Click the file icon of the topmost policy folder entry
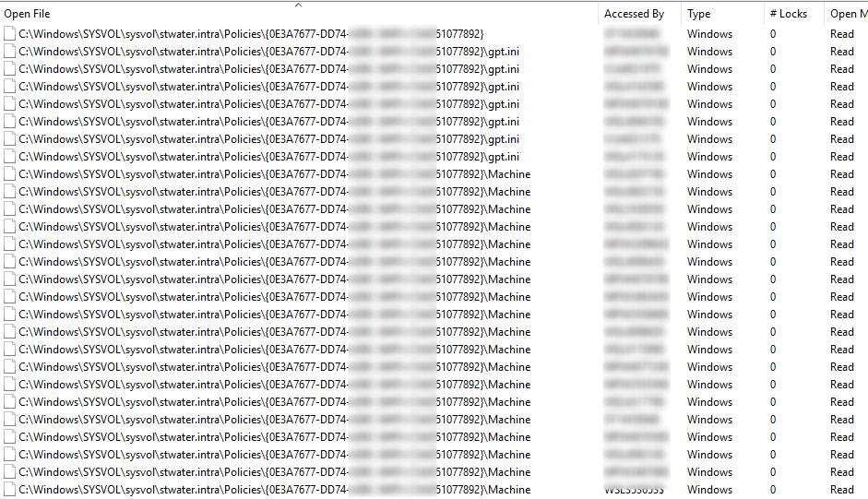Screen dimensions: 868x499 coord(9,34)
